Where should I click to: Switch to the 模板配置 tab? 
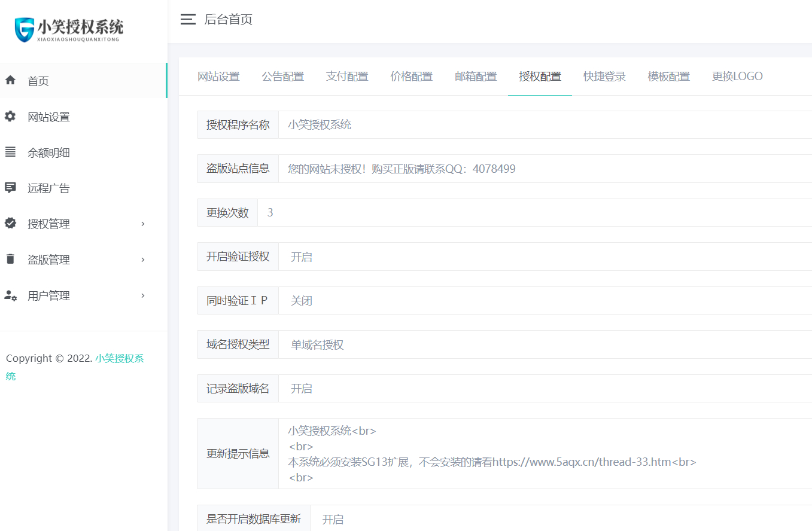click(669, 77)
